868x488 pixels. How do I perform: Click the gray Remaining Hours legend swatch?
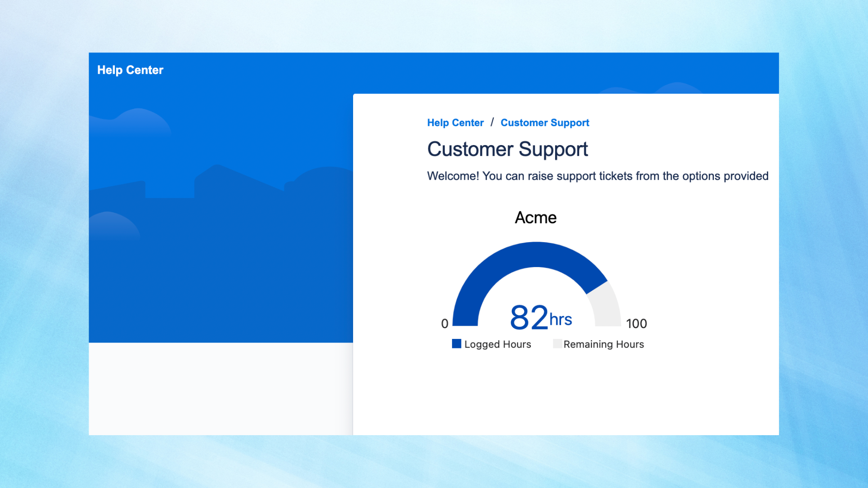(557, 344)
